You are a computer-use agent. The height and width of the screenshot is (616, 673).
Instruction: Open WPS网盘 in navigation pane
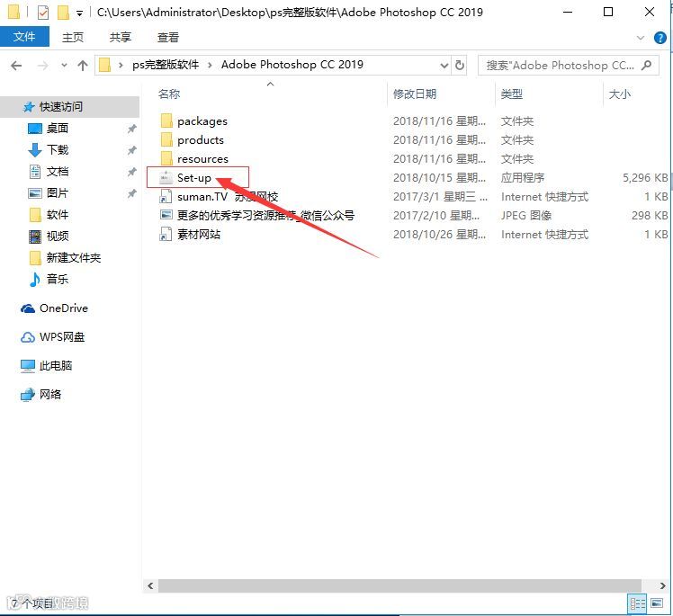click(62, 337)
